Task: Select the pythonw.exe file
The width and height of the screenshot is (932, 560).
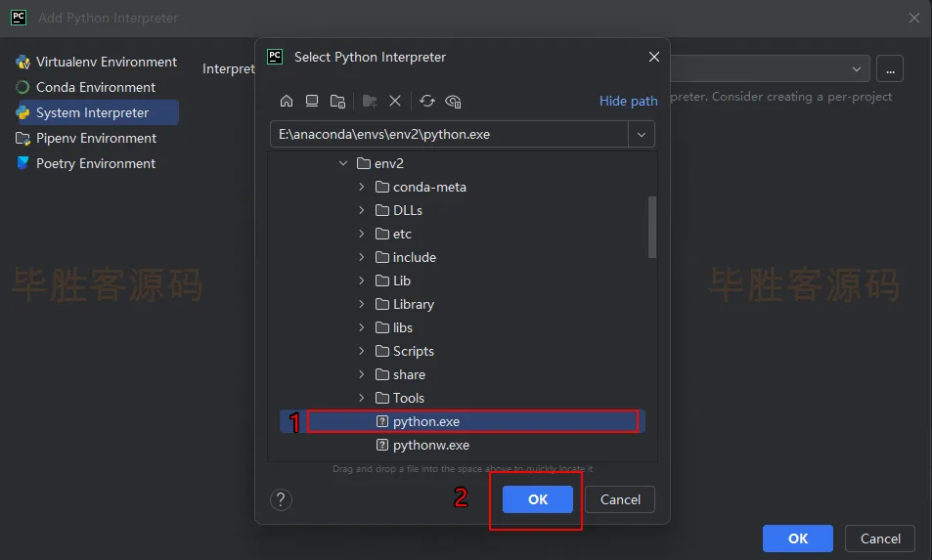Action: tap(463, 445)
